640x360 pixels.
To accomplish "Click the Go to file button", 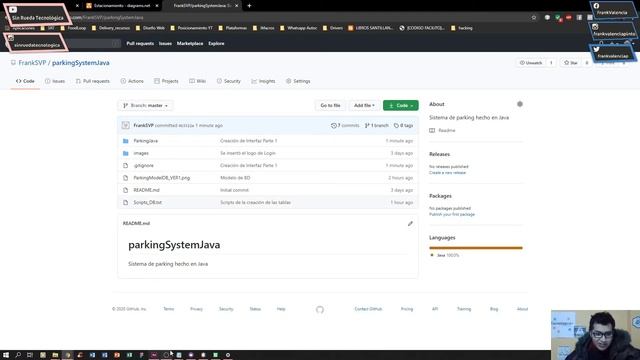I will tap(330, 106).
